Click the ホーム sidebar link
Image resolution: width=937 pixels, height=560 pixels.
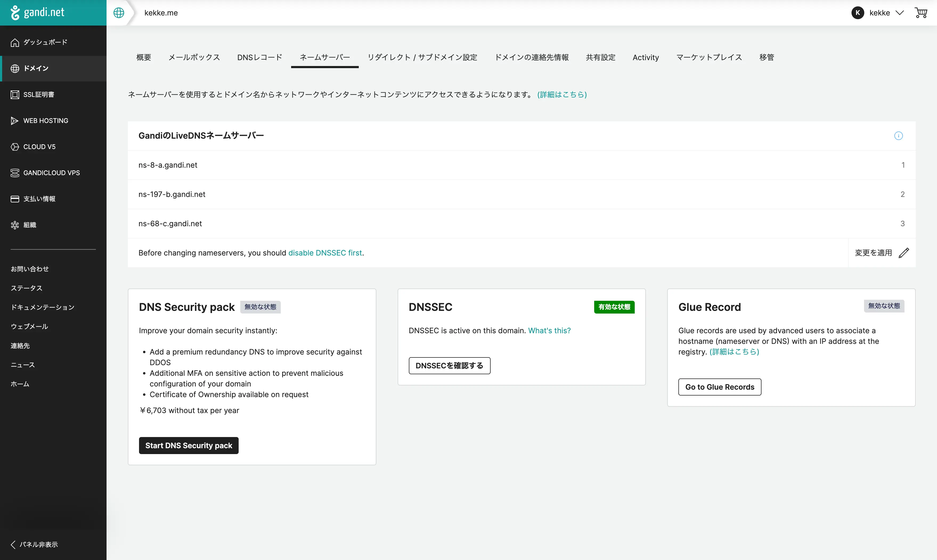click(x=20, y=384)
